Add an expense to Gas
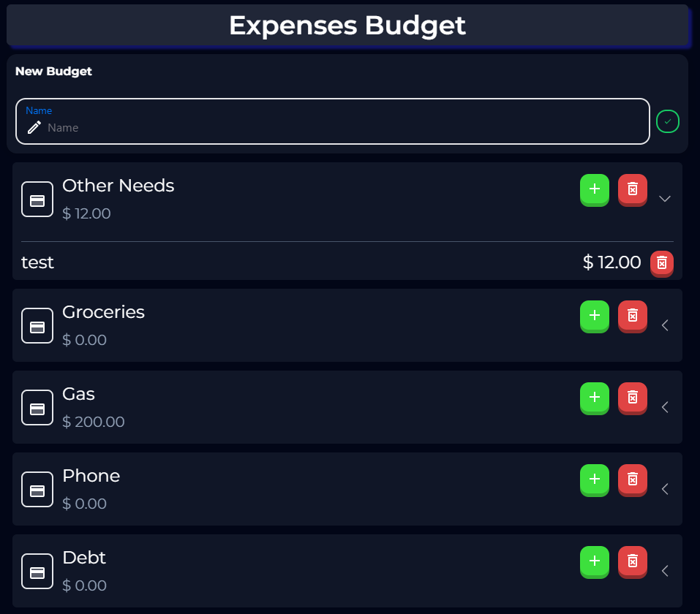 [595, 398]
